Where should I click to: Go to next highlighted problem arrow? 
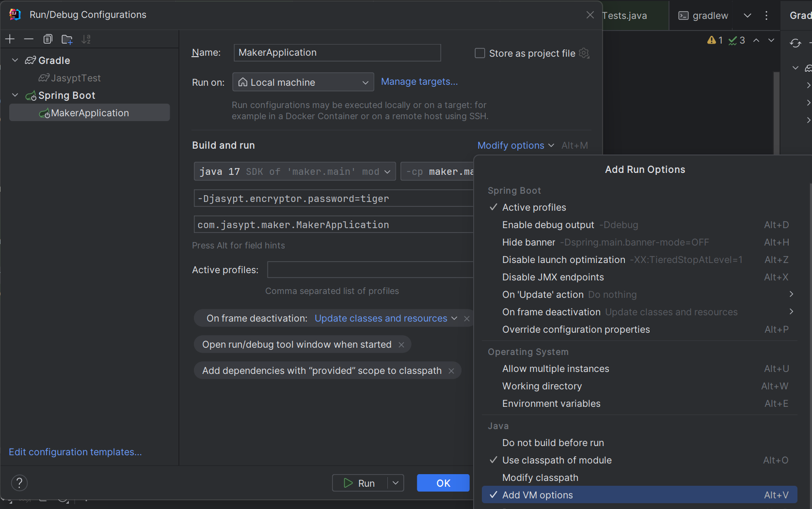pos(771,40)
